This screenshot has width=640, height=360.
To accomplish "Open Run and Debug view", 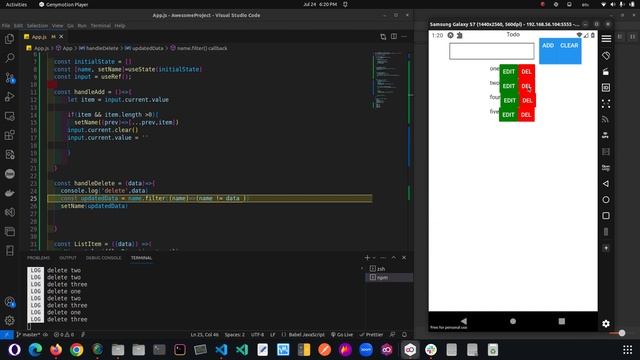I will point(9,96).
